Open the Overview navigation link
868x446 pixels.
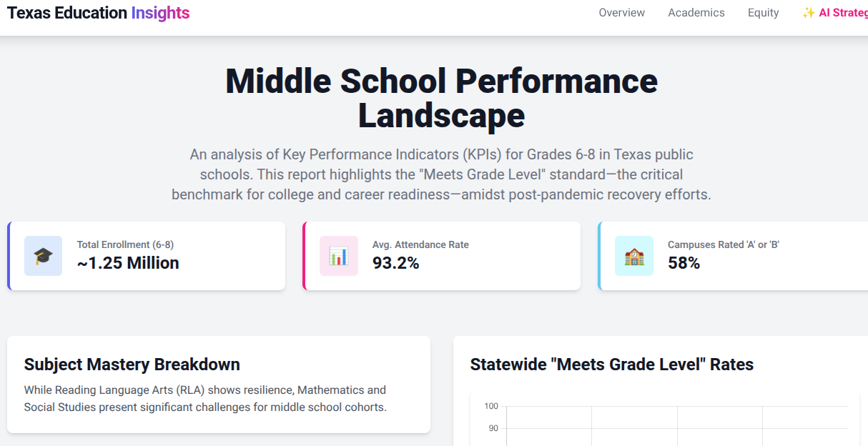pos(621,13)
